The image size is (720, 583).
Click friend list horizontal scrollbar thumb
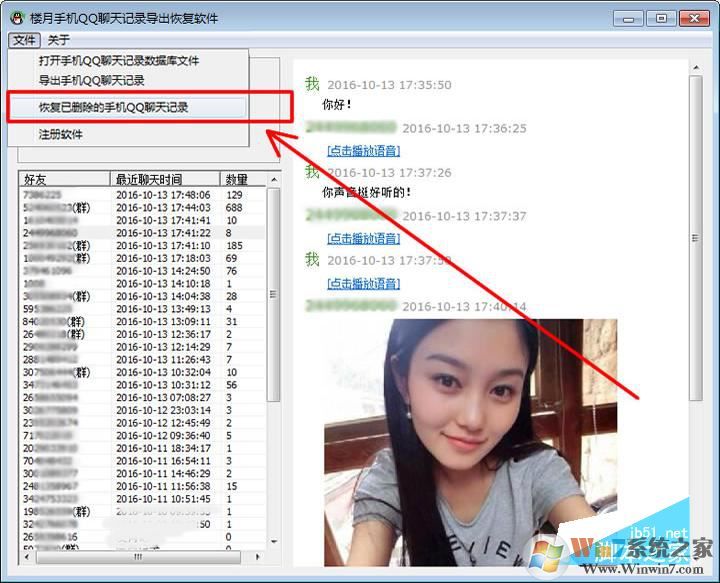[138, 557]
